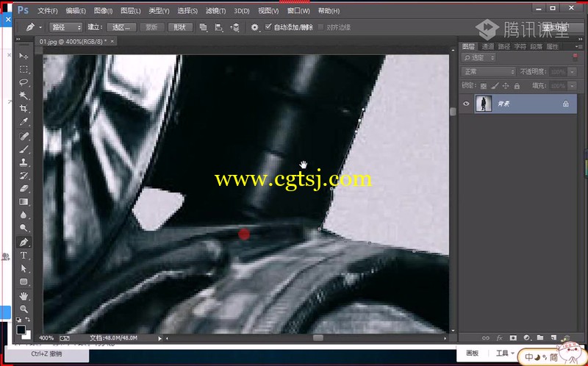Select the Dodge tool
Screen dimensions: 588x366
24,228
